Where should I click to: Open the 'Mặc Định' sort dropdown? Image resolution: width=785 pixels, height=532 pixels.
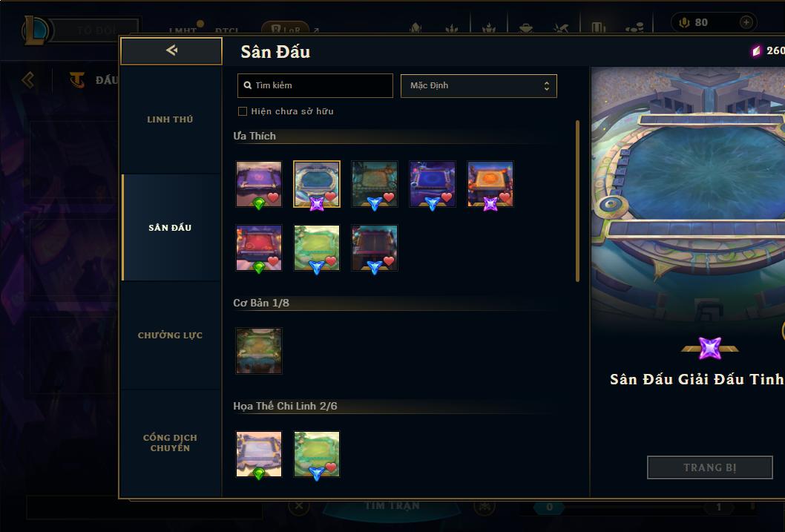pyautogui.click(x=479, y=85)
